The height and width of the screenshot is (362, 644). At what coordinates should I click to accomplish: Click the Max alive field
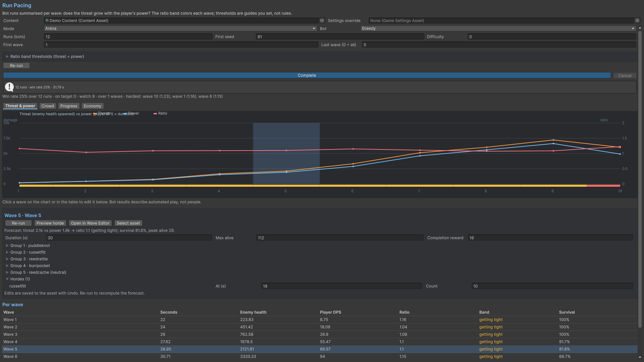point(340,238)
